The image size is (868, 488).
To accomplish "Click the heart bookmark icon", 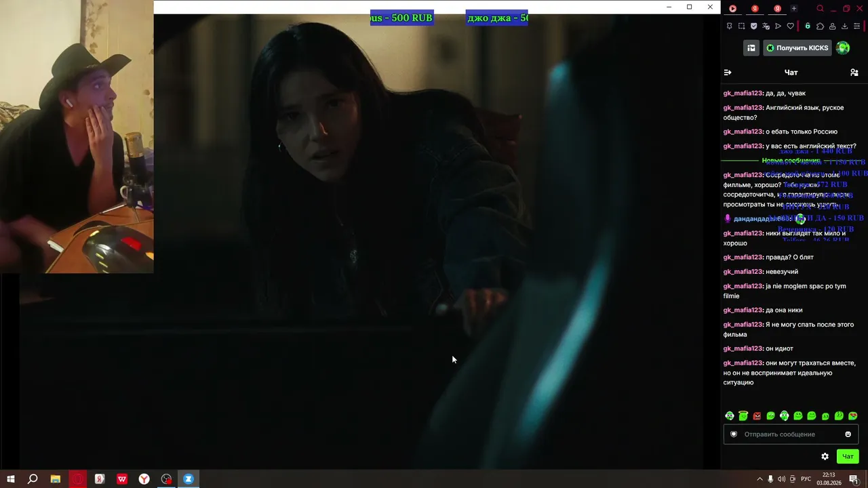I will [x=790, y=26].
